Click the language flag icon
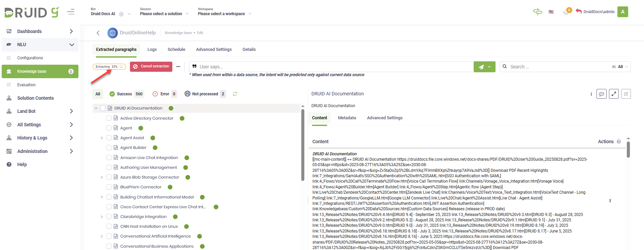This screenshot has height=250, width=644. (x=551, y=12)
